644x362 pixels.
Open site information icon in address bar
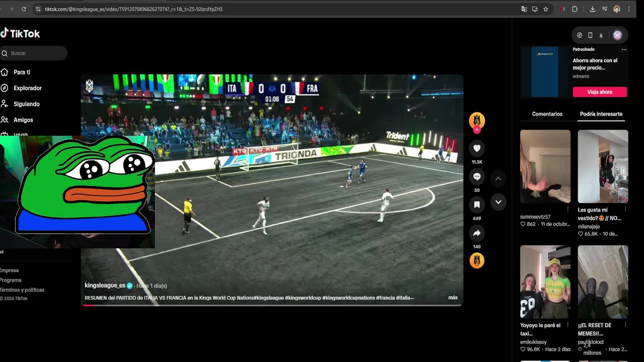38,9
